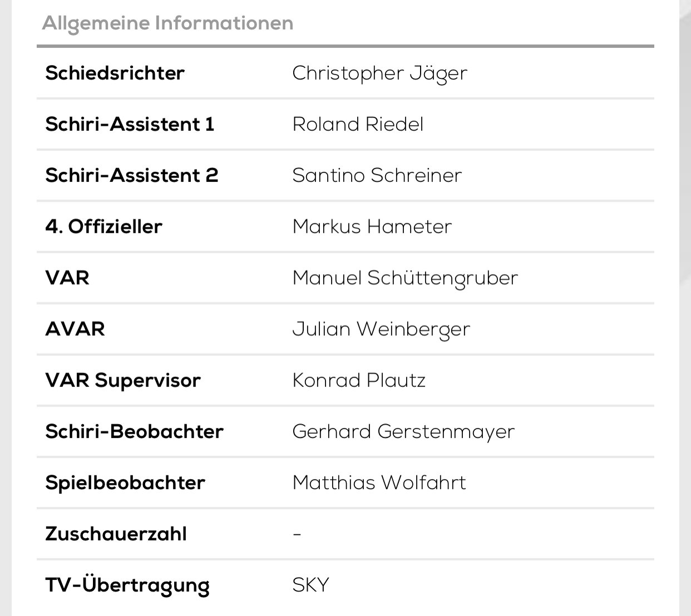Image resolution: width=691 pixels, height=616 pixels.
Task: Select Spielbeobachter Matthias Wolfahrt
Action: click(x=379, y=483)
